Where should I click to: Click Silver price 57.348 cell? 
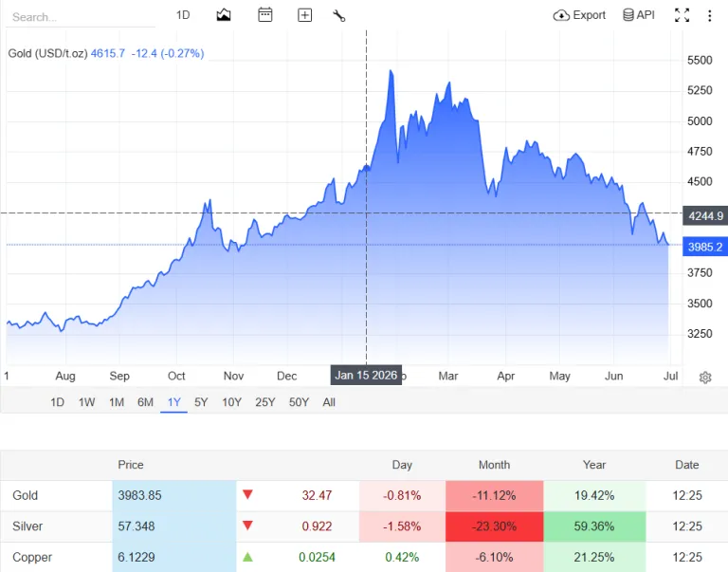click(x=174, y=526)
